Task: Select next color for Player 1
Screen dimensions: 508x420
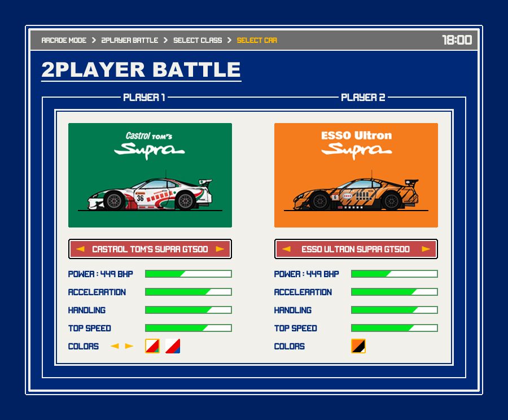Action: point(129,346)
